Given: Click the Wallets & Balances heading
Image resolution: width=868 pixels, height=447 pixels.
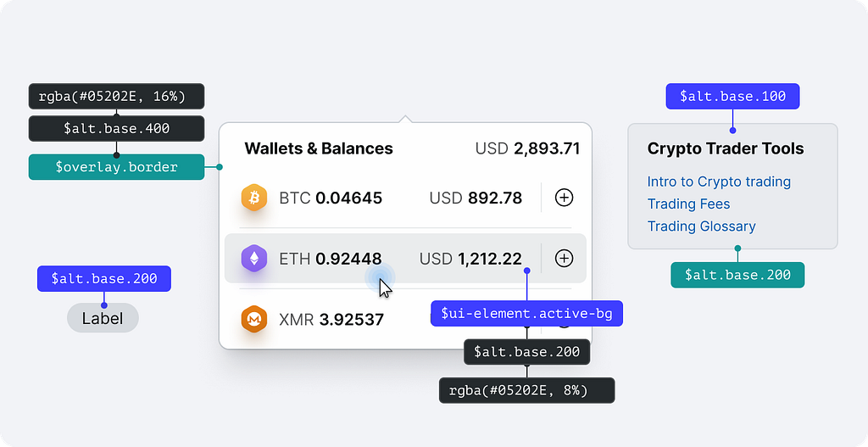Looking at the screenshot, I should pyautogui.click(x=319, y=148).
